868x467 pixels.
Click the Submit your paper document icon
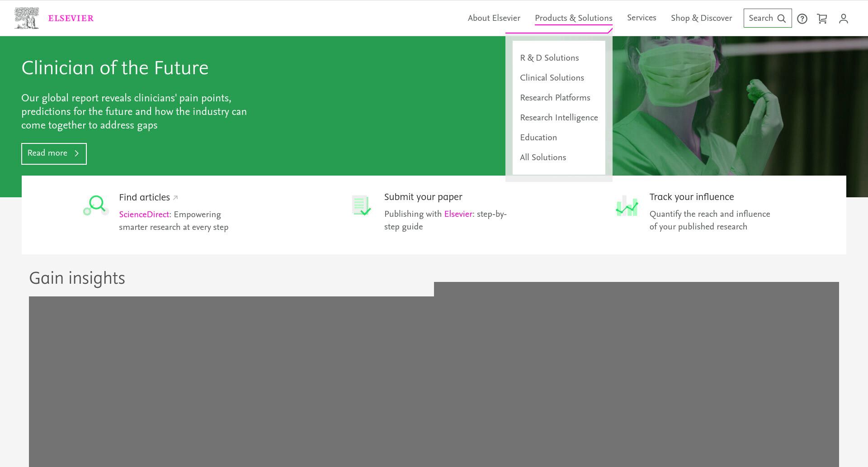point(361,205)
